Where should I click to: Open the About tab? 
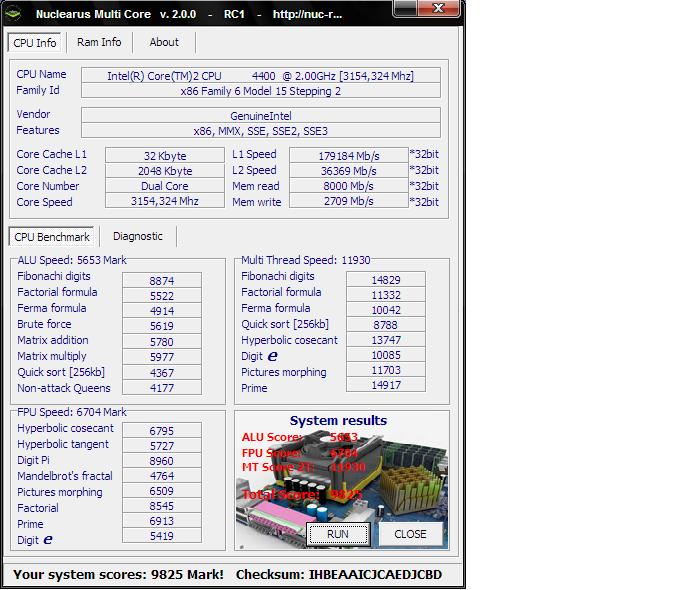(164, 42)
